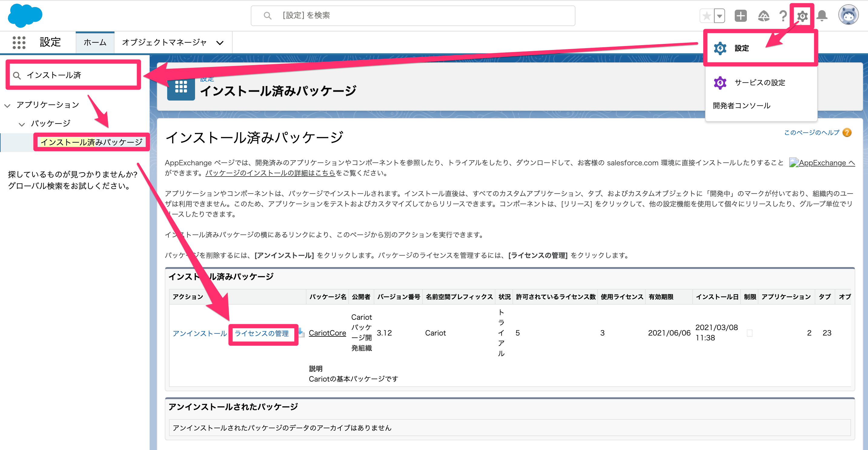Click the 公開者 column header
Screen dimensions: 868x450
[361, 297]
